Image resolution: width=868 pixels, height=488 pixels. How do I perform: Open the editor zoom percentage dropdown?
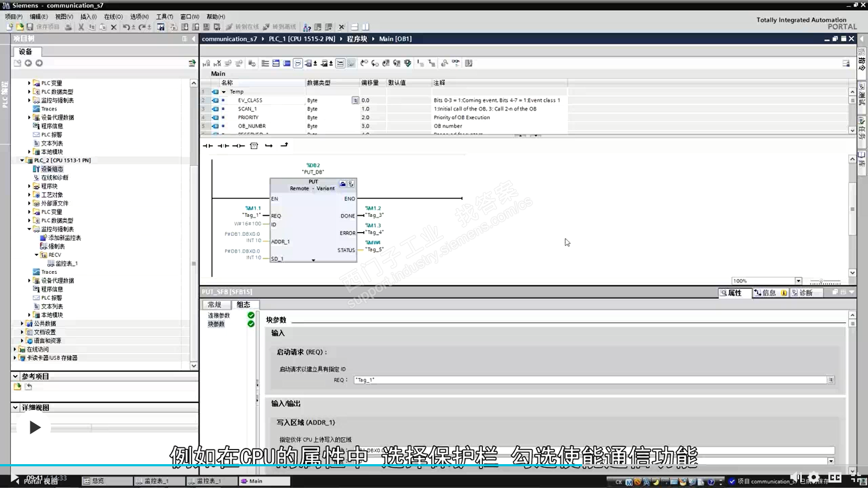(799, 281)
